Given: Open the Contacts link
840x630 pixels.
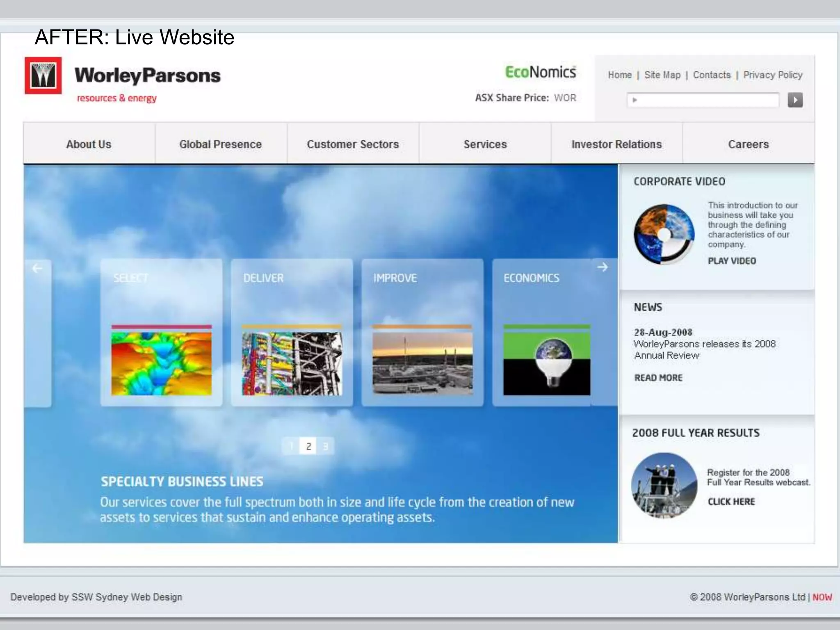Looking at the screenshot, I should [x=712, y=75].
